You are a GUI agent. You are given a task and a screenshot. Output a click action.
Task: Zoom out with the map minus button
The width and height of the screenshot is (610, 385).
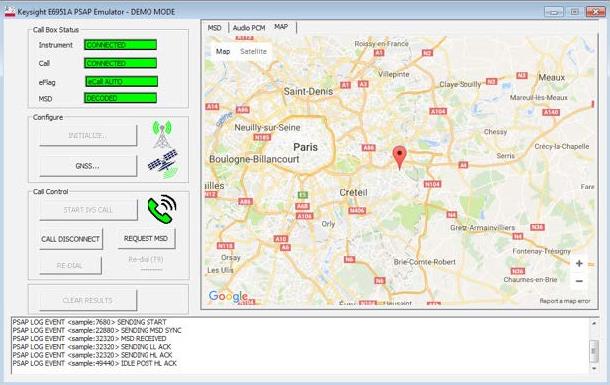pos(579,281)
